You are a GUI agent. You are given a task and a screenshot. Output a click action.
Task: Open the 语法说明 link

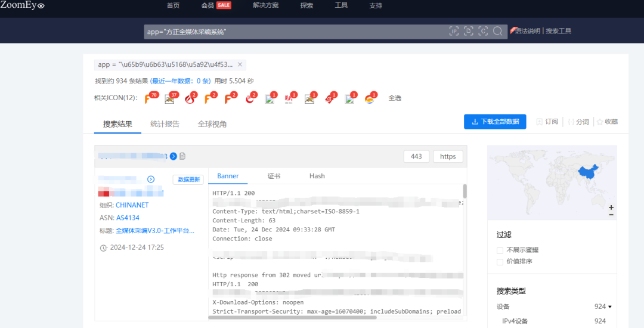(x=528, y=31)
